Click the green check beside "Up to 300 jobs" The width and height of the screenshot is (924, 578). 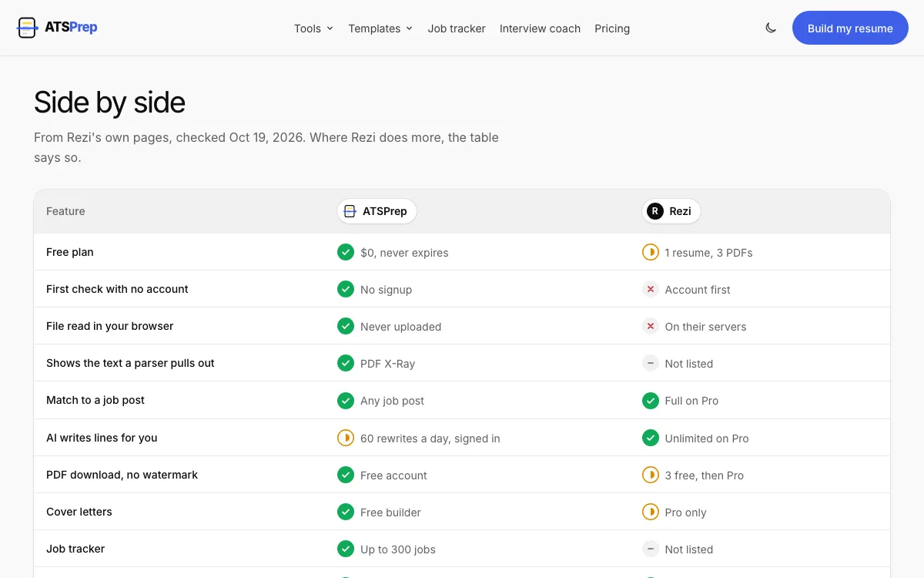point(346,549)
